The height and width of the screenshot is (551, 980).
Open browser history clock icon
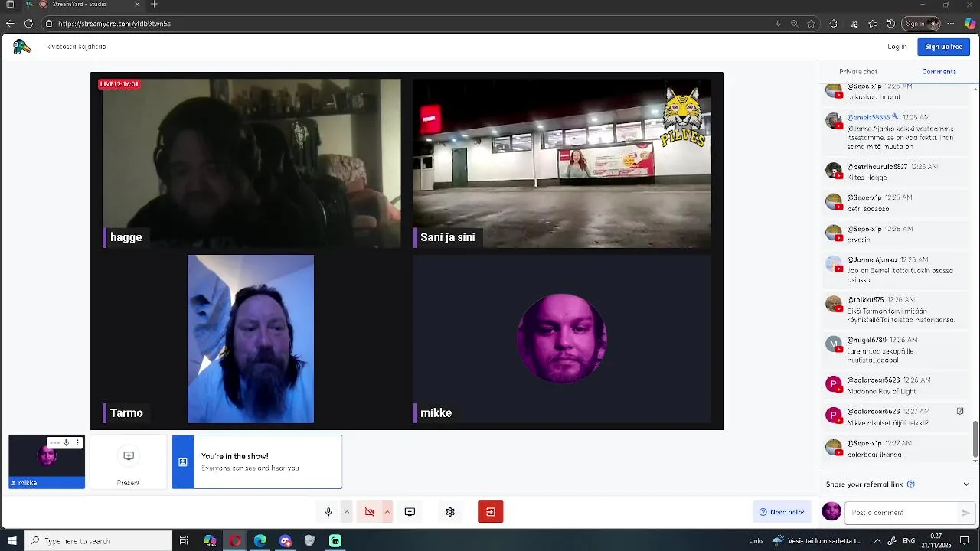coord(891,24)
